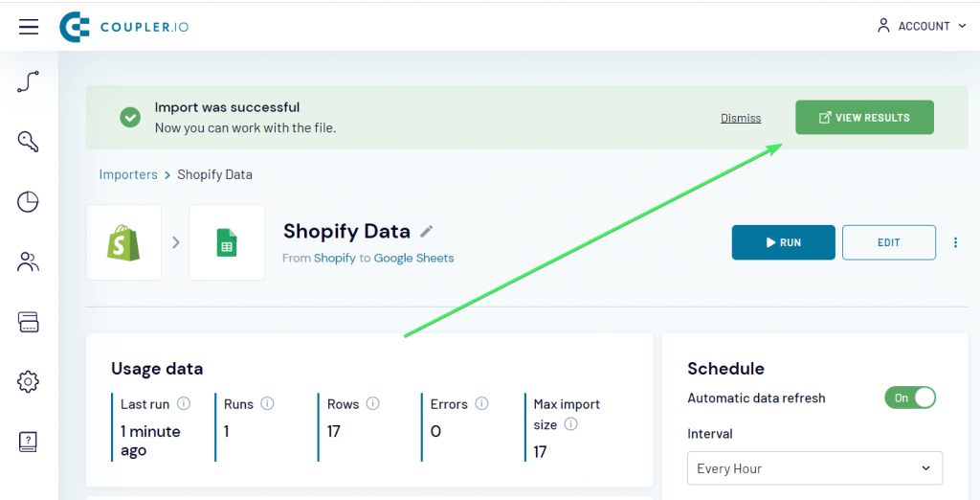Click the green success checkmark icon
This screenshot has height=500, width=980.
coord(130,117)
